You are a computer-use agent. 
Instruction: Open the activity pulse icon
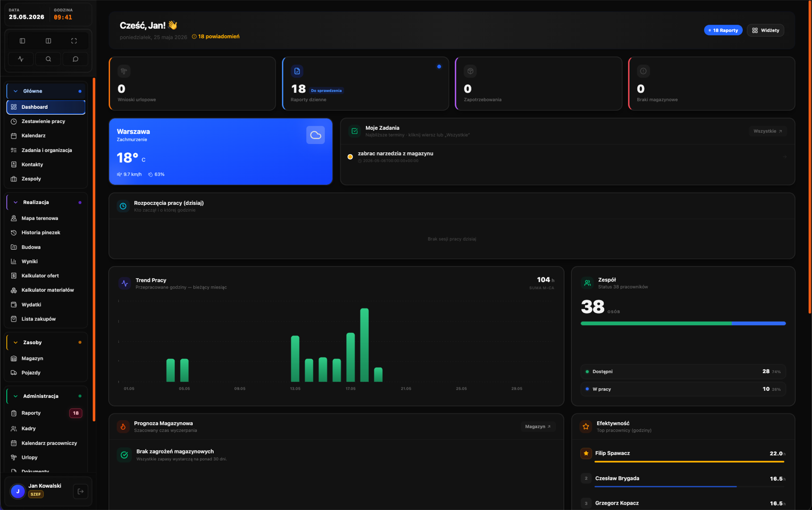coord(21,59)
